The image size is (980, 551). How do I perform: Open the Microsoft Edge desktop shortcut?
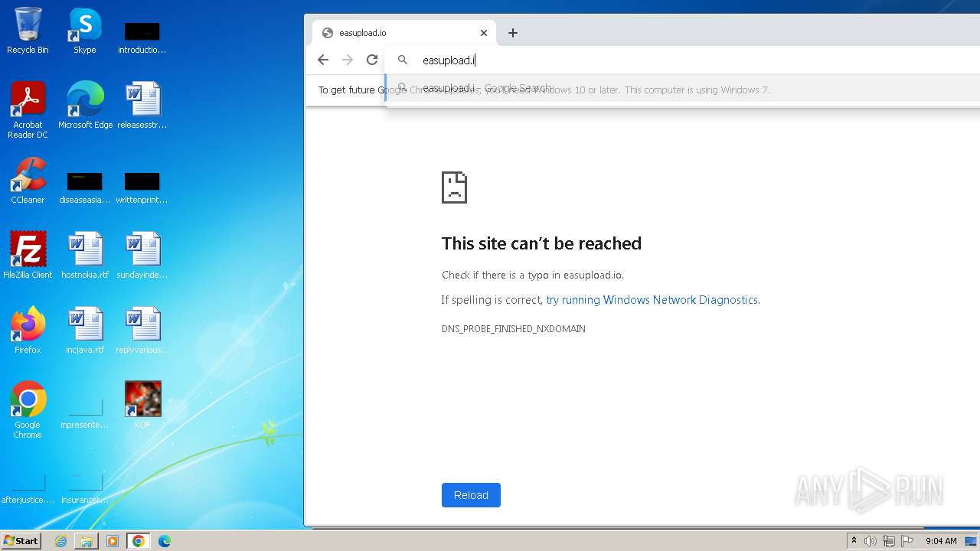85,105
